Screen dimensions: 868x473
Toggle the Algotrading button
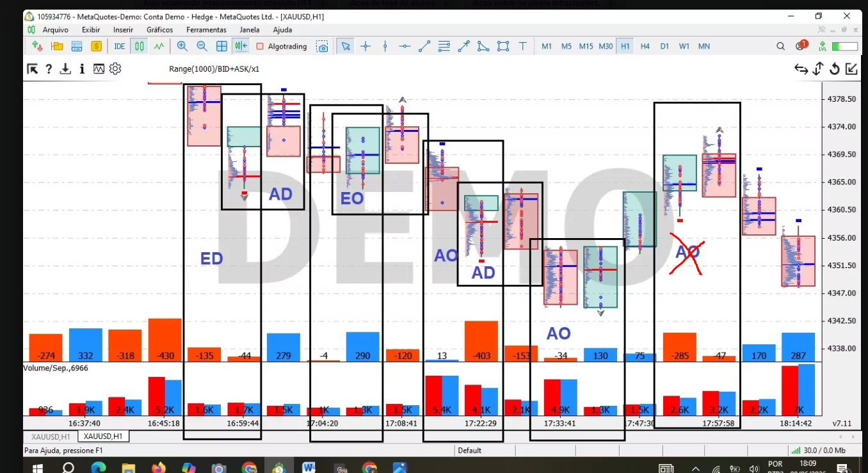[282, 46]
